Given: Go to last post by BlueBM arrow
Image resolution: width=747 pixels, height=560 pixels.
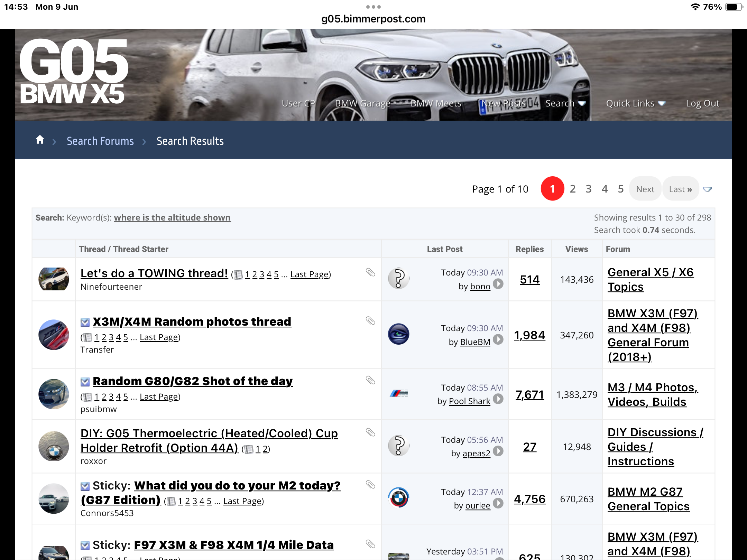Looking at the screenshot, I should pyautogui.click(x=498, y=339).
